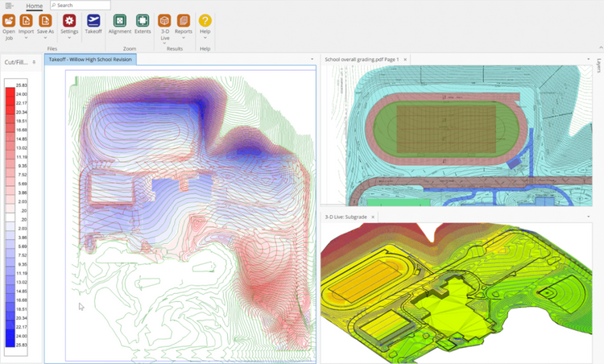This screenshot has width=604, height=364.
Task: Collapse the ribbon with the chevron
Action: click(x=601, y=48)
